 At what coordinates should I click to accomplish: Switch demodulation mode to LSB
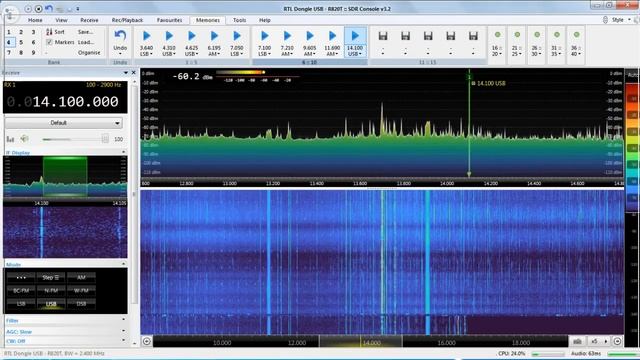point(21,304)
